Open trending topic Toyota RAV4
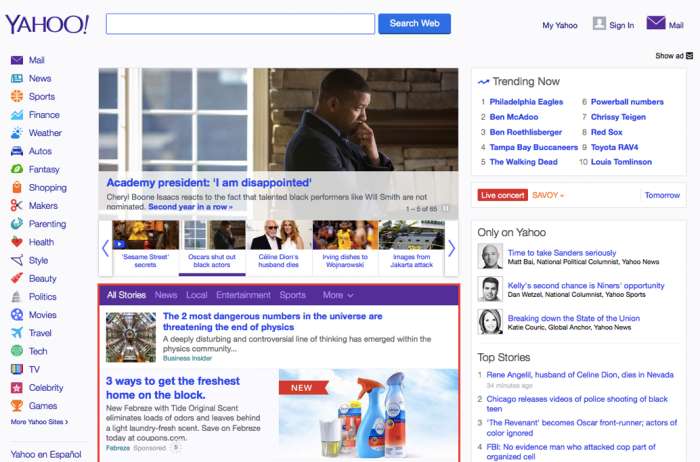 [614, 147]
